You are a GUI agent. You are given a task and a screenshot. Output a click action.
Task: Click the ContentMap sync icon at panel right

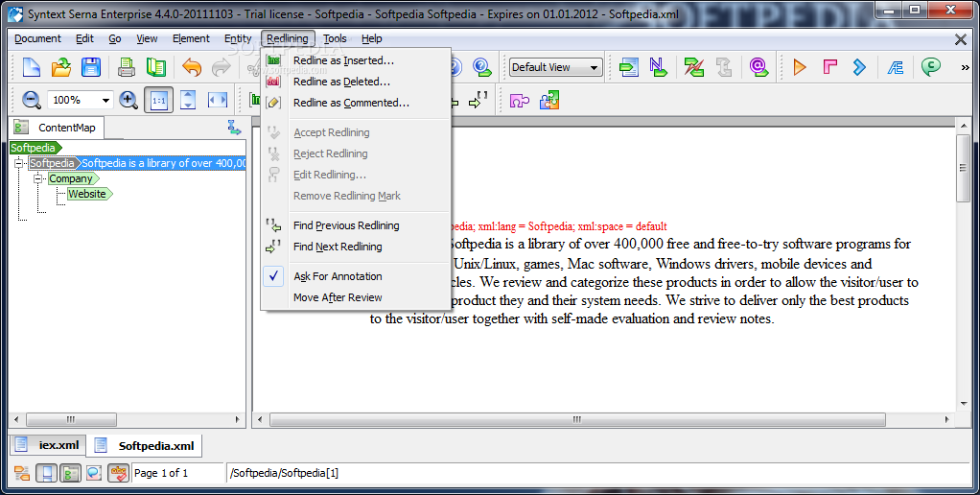[x=234, y=129]
